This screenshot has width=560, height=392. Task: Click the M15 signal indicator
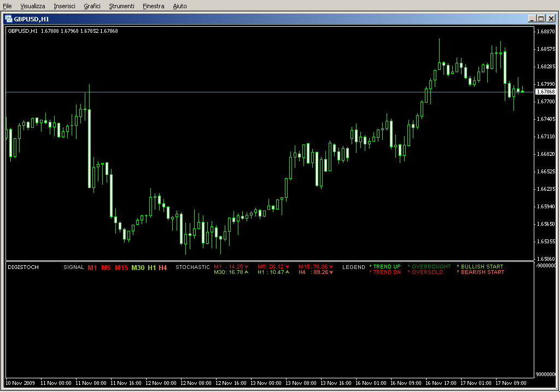[x=121, y=268]
